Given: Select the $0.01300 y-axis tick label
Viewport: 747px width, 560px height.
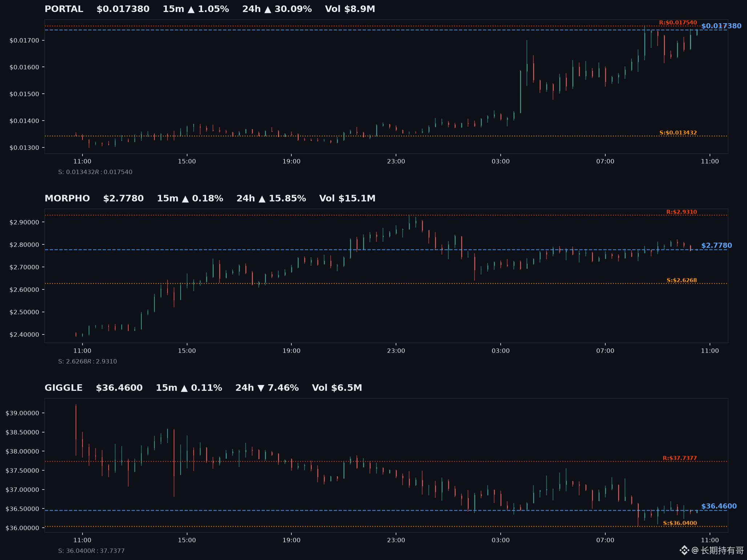Looking at the screenshot, I should [24, 148].
